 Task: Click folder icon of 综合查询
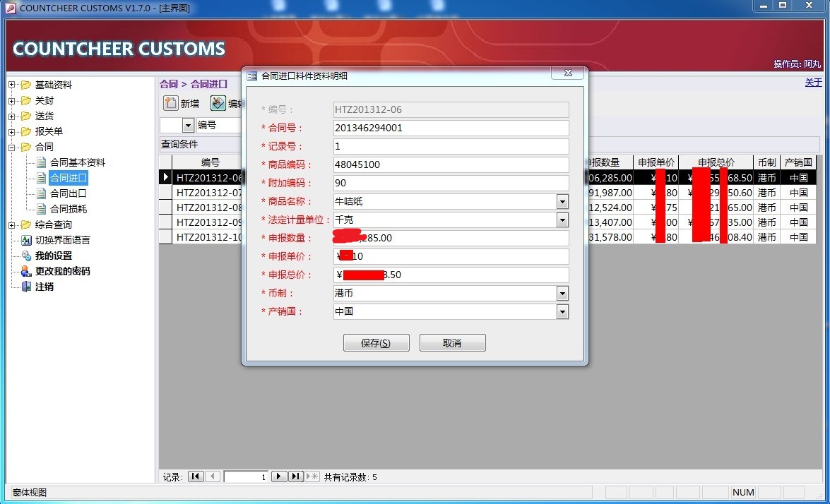pyautogui.click(x=26, y=224)
